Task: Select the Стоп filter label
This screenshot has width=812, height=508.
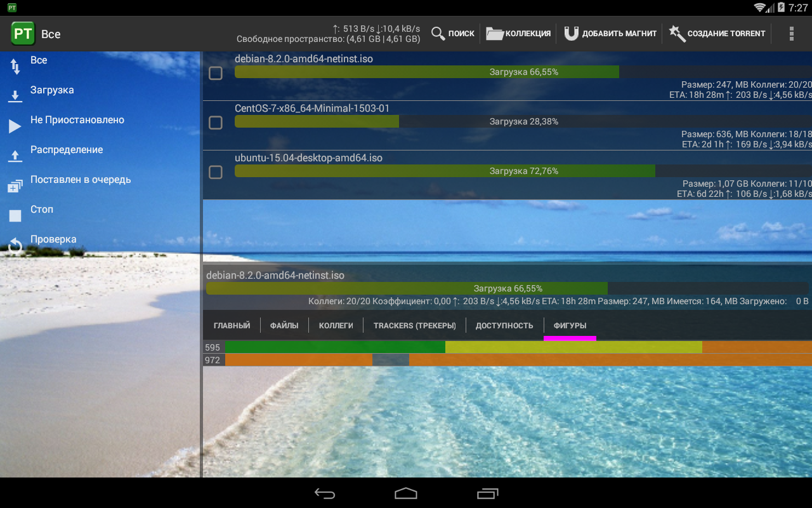Action: (42, 210)
